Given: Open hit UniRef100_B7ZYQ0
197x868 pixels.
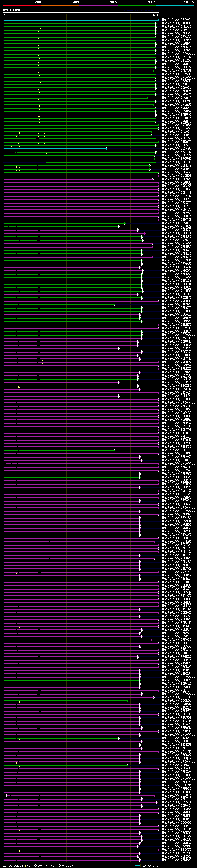Looking at the screenshot, I should [x=177, y=152].
